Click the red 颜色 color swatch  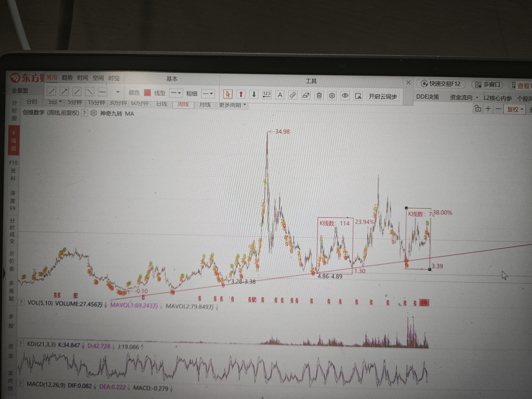click(x=147, y=93)
